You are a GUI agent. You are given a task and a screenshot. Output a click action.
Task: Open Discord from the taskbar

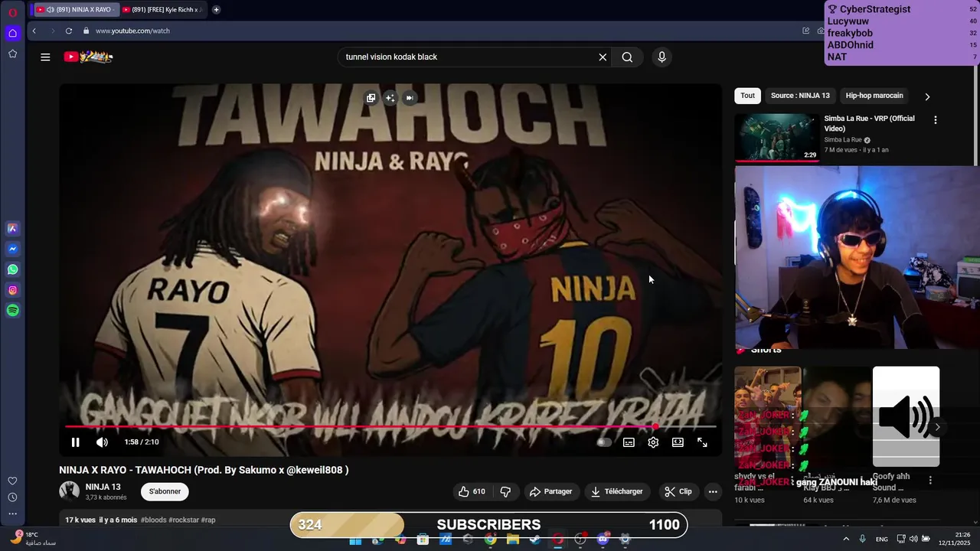[603, 540]
